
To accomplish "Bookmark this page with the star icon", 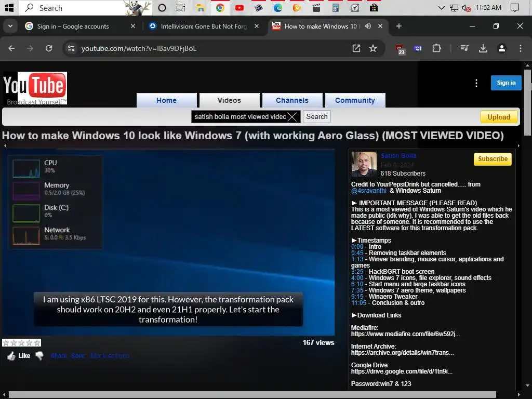I will point(373,48).
